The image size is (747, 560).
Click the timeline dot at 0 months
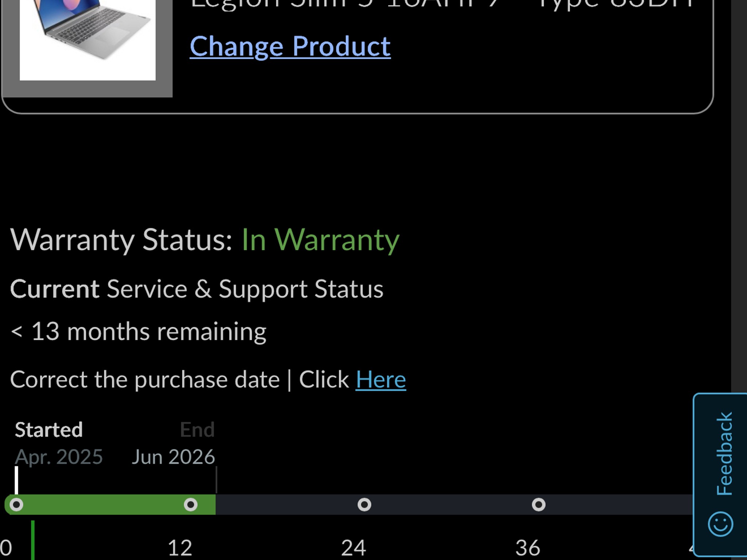tap(16, 505)
